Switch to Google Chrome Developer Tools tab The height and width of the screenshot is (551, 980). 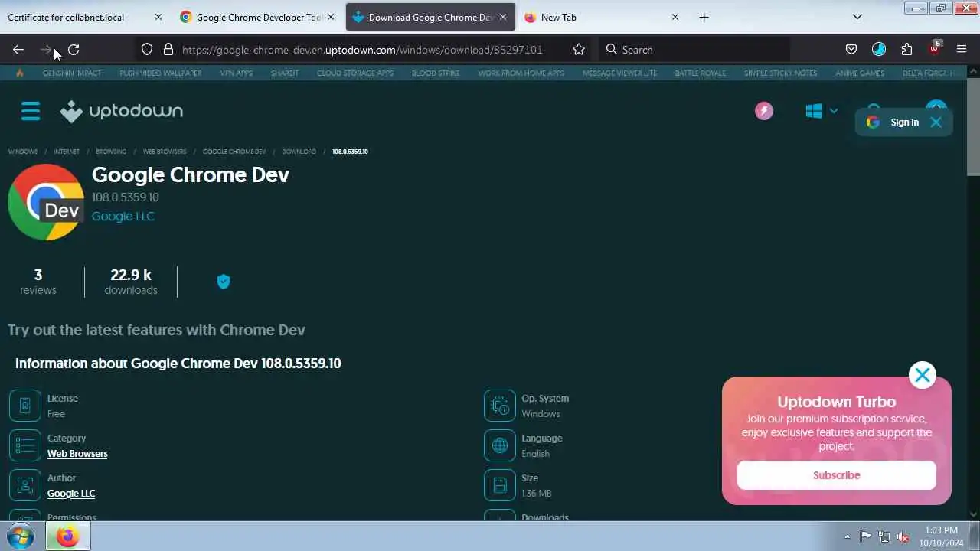(x=258, y=17)
